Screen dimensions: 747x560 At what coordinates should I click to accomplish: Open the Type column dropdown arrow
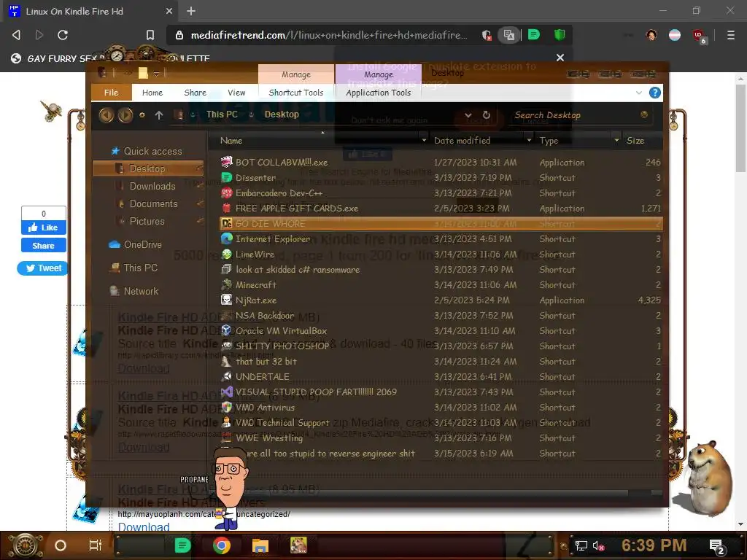[x=616, y=141]
